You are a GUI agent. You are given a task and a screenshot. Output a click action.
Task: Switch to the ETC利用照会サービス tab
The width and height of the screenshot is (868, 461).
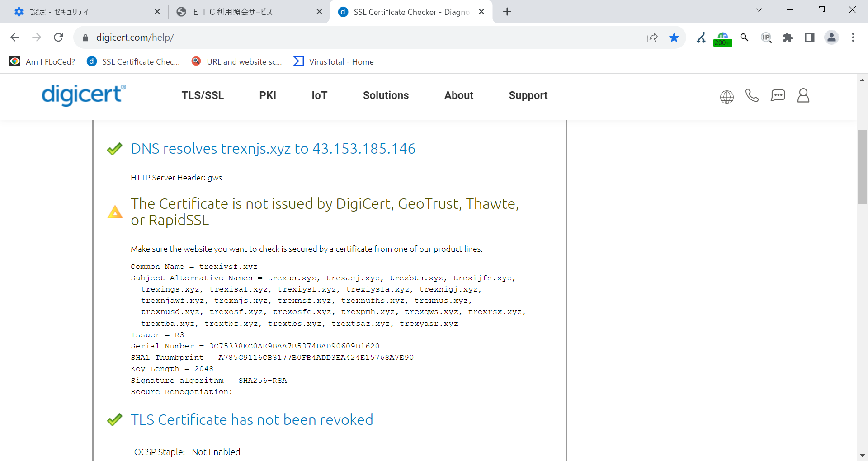coord(249,12)
